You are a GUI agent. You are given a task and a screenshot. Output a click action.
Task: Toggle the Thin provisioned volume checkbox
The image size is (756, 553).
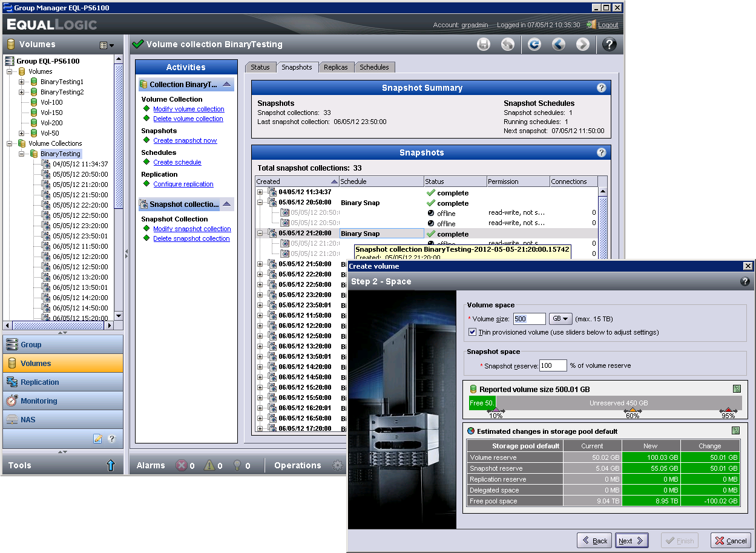[473, 332]
